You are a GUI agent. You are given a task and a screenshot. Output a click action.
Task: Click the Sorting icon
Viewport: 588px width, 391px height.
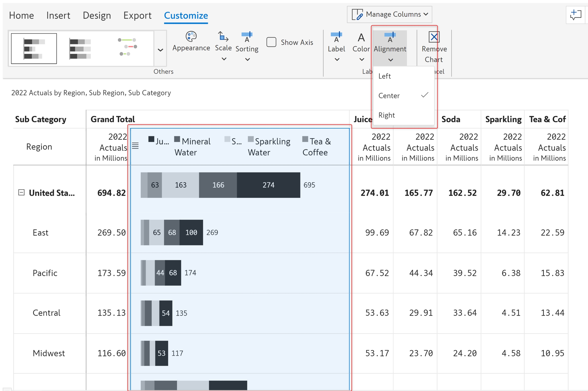(247, 37)
